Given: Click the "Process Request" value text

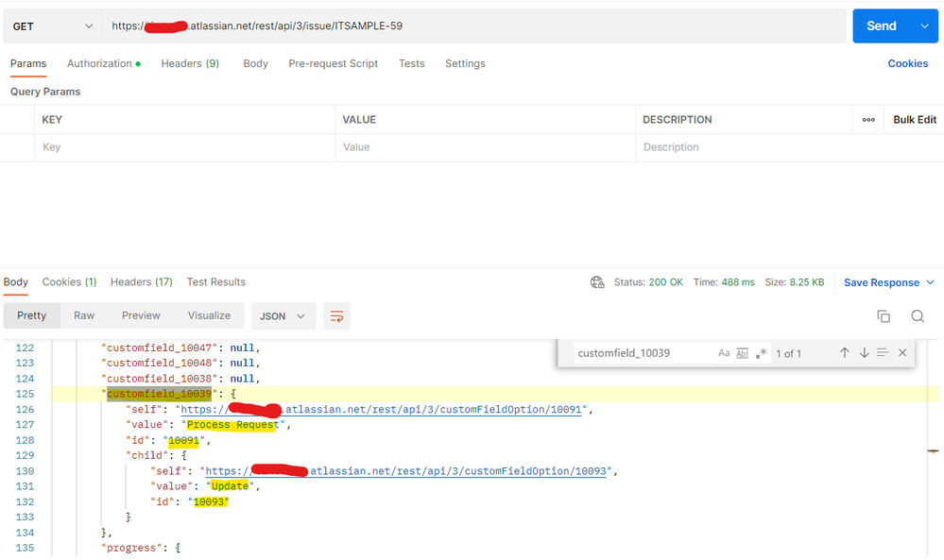Looking at the screenshot, I should click(x=233, y=425).
